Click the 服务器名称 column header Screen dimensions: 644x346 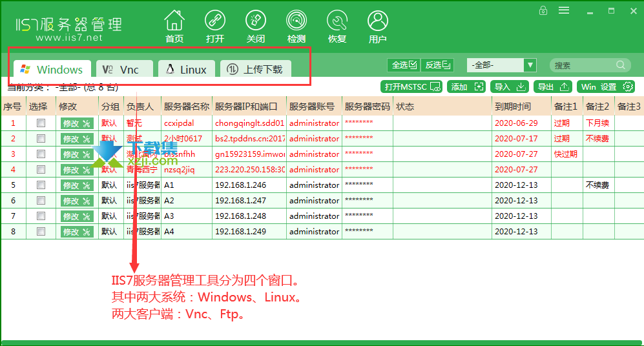(187, 107)
